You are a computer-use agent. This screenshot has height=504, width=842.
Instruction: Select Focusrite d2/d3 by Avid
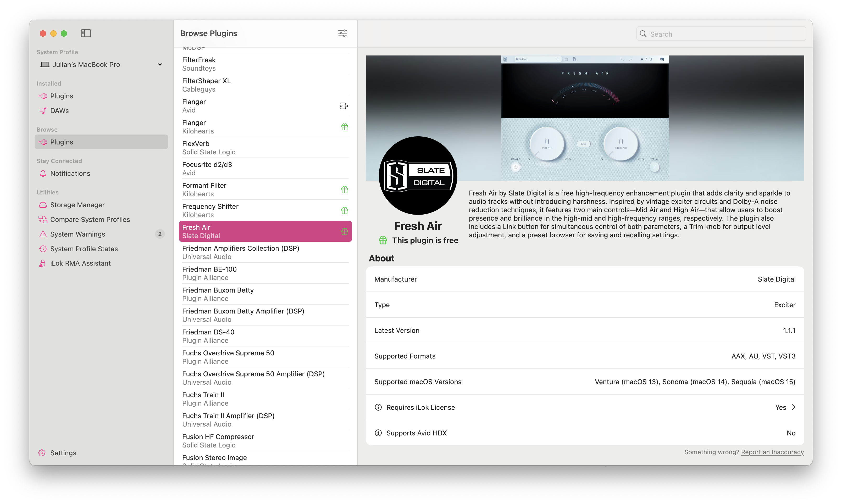click(x=265, y=169)
